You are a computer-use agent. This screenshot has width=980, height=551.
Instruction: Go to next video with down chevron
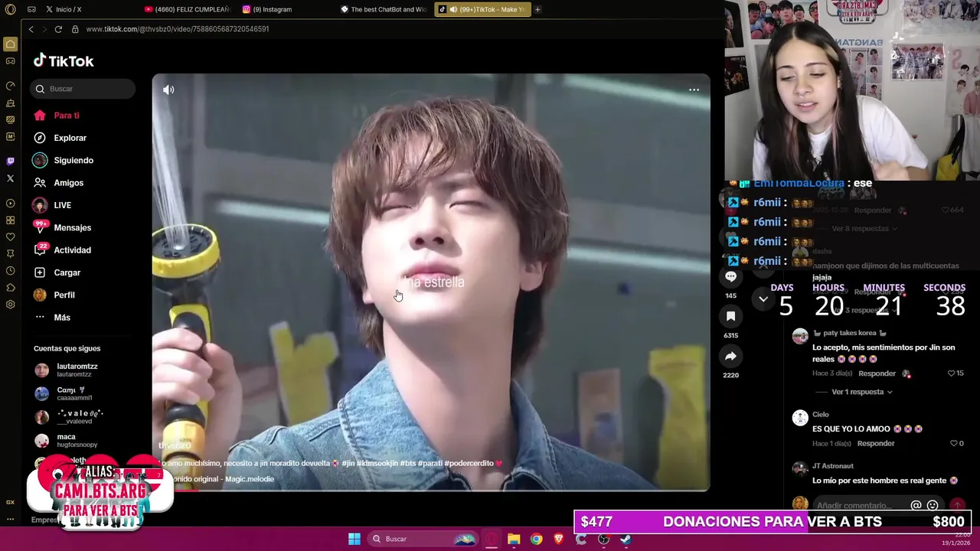coord(763,299)
